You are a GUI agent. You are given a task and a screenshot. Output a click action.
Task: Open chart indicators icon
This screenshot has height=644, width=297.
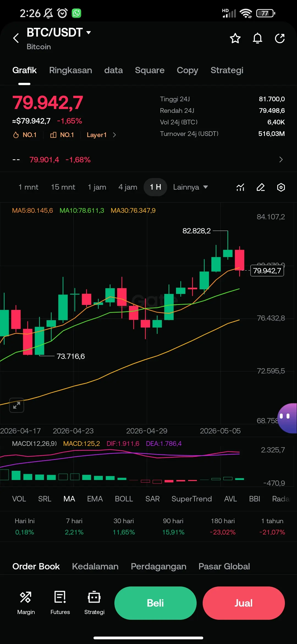pos(240,187)
